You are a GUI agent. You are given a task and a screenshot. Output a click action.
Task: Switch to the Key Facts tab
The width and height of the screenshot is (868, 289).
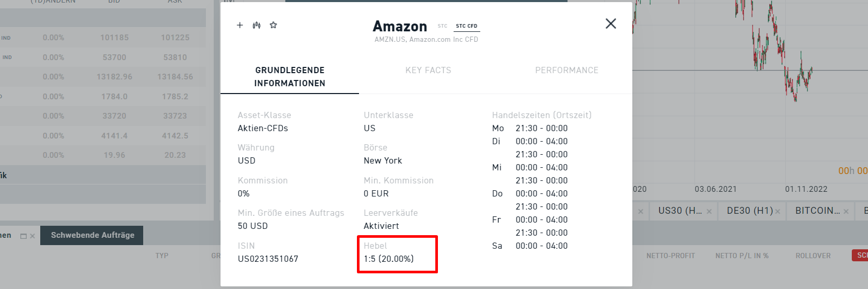coord(429,70)
